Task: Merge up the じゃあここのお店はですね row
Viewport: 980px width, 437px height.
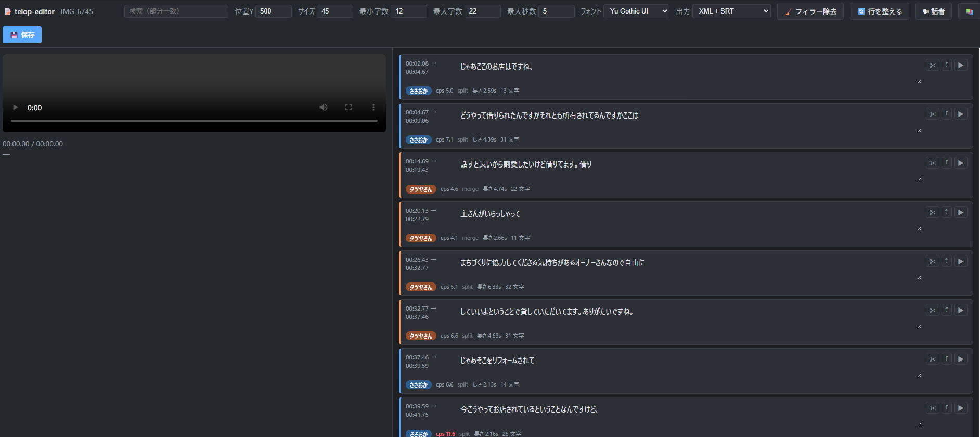Action: (x=947, y=65)
